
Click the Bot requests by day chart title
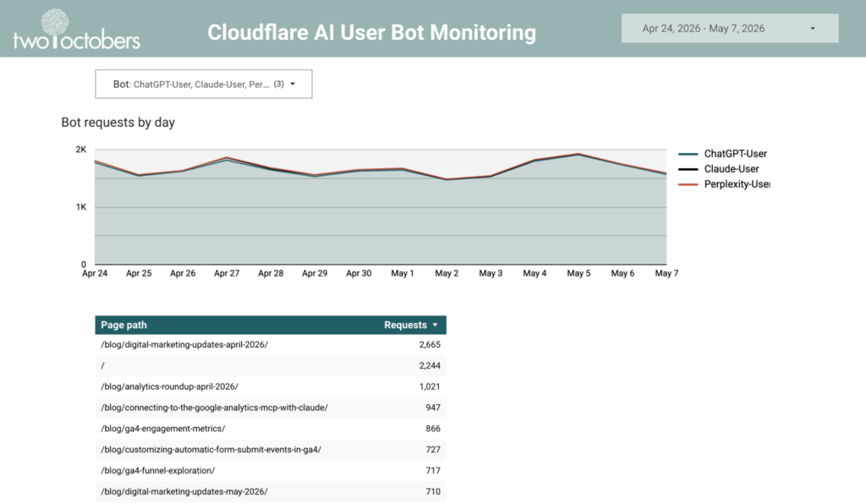[118, 122]
